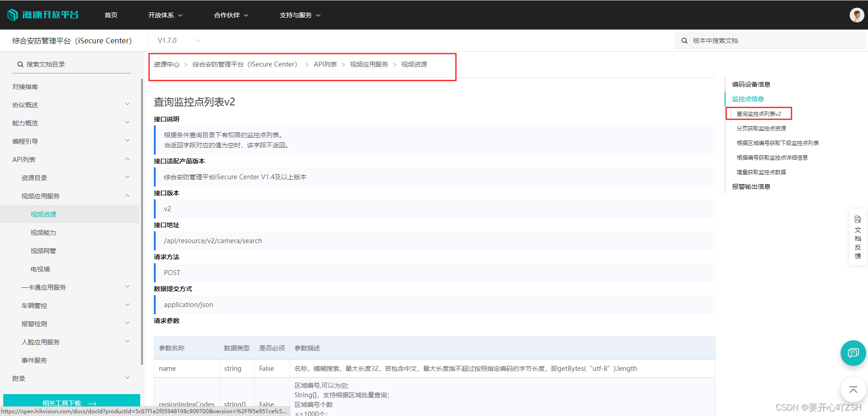Open the user avatar menu
The height and width of the screenshot is (416, 868).
pyautogui.click(x=857, y=15)
